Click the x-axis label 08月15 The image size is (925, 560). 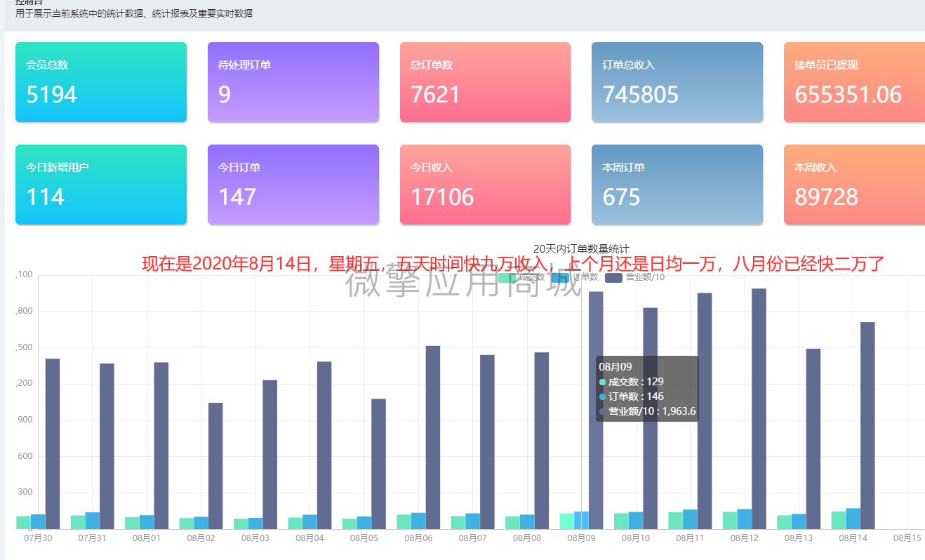(x=907, y=538)
